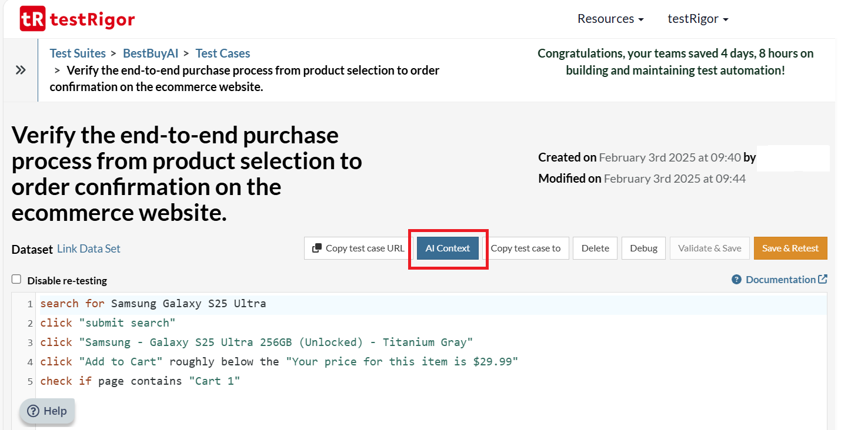The height and width of the screenshot is (430, 868).
Task: Click code line 5 check if page contains
Action: click(x=140, y=381)
